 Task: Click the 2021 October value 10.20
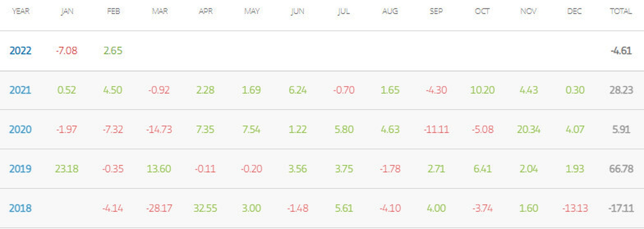(482, 90)
